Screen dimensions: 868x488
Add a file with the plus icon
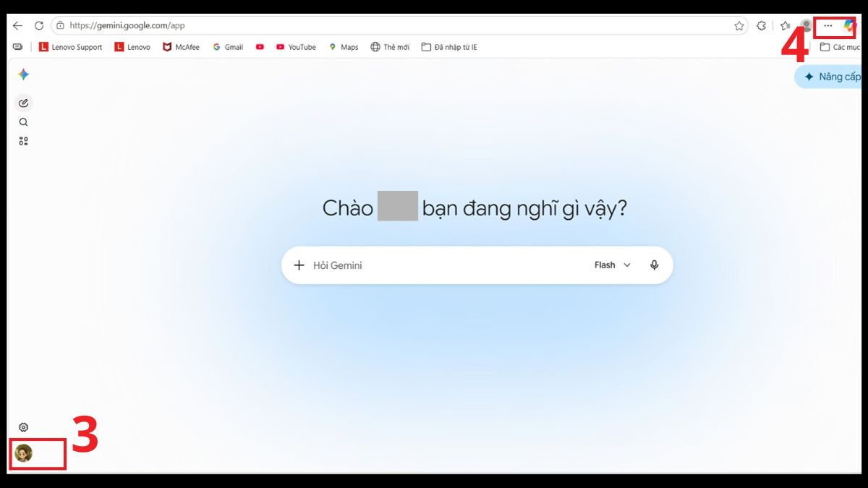tap(299, 265)
